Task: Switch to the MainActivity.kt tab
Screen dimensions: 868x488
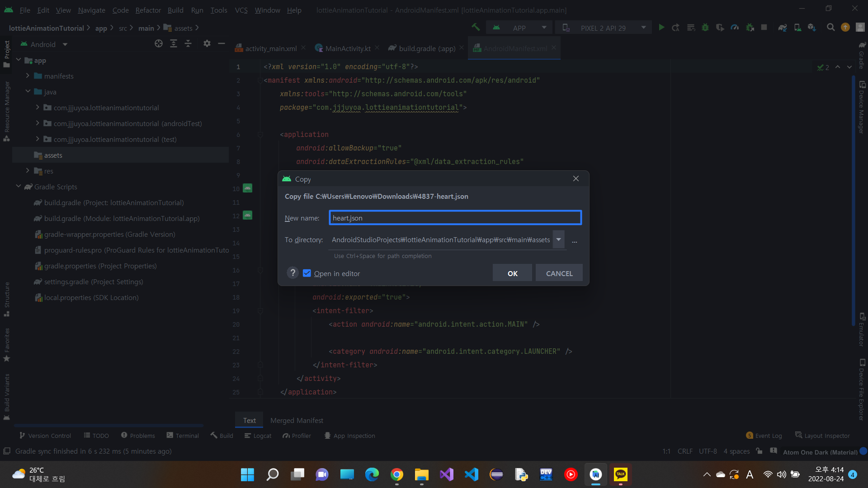Action: pyautogui.click(x=347, y=48)
